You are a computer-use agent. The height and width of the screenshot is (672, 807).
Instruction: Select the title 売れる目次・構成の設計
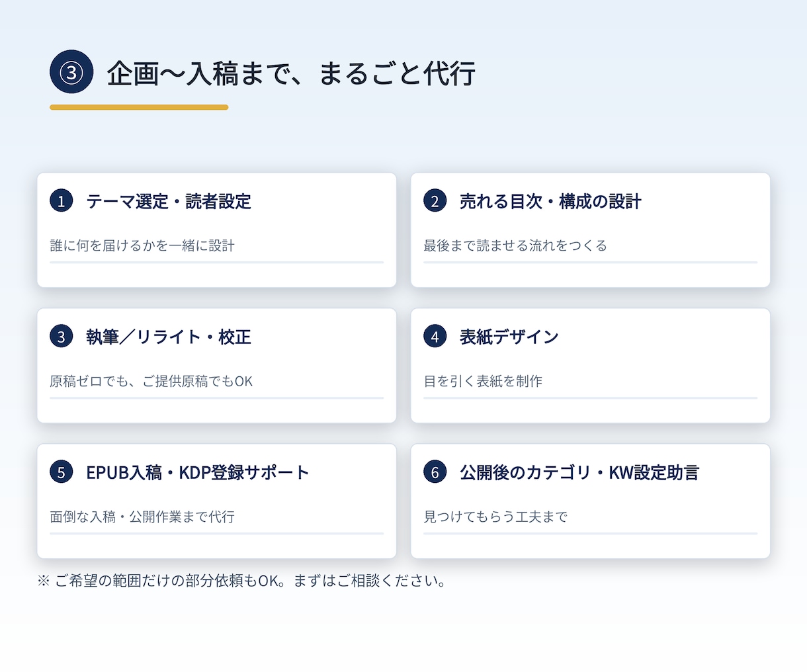pos(550,201)
